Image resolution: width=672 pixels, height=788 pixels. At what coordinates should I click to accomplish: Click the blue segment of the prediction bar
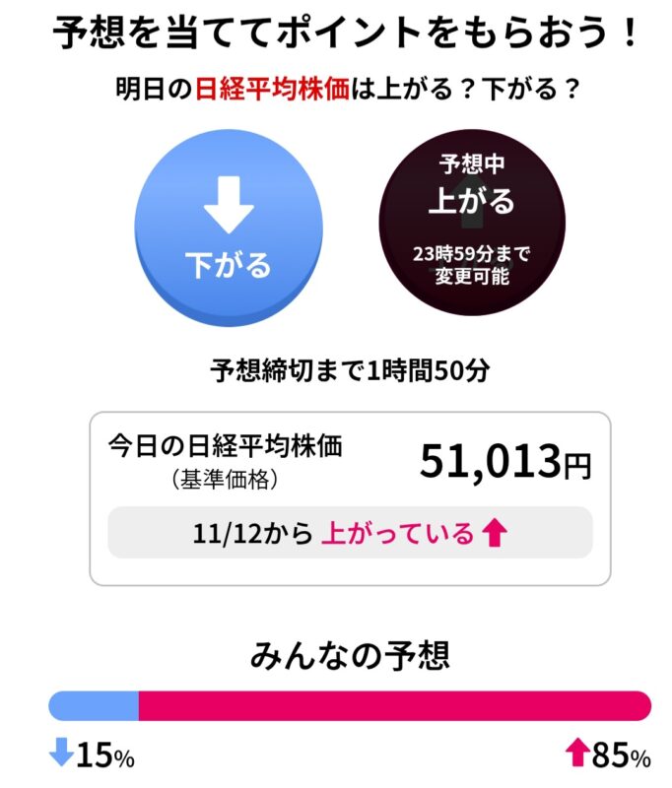tap(94, 705)
